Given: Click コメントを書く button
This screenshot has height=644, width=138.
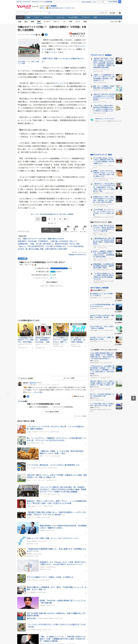Looking at the screenshot, I should coord(69,378).
